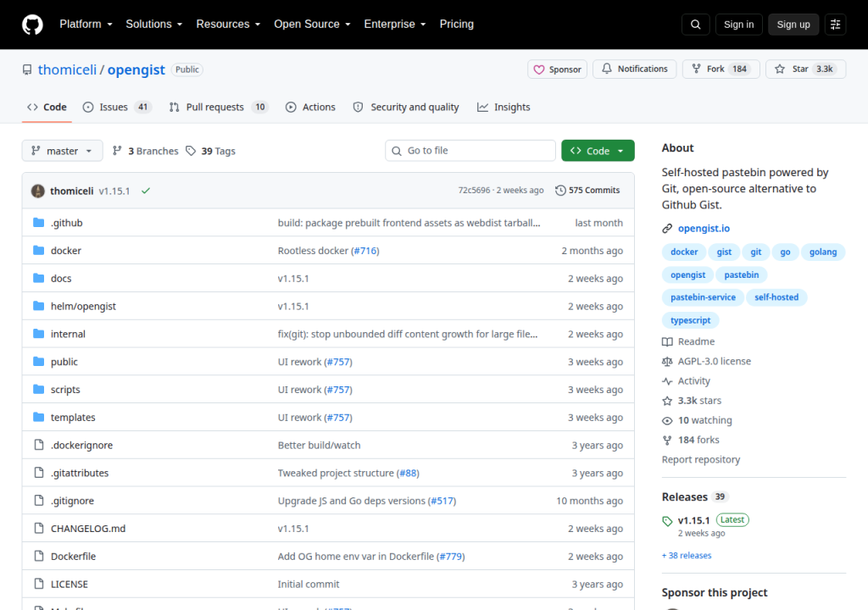868x610 pixels.
Task: Star the opengist repository
Action: (805, 69)
